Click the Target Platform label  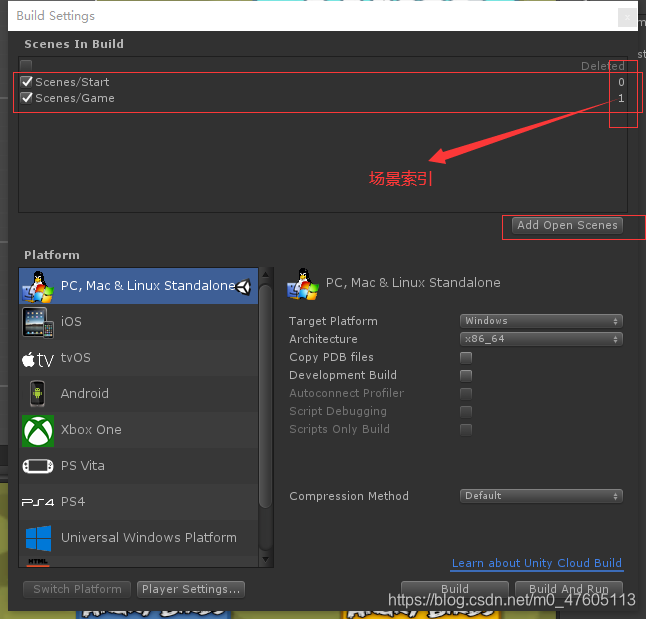coord(333,321)
